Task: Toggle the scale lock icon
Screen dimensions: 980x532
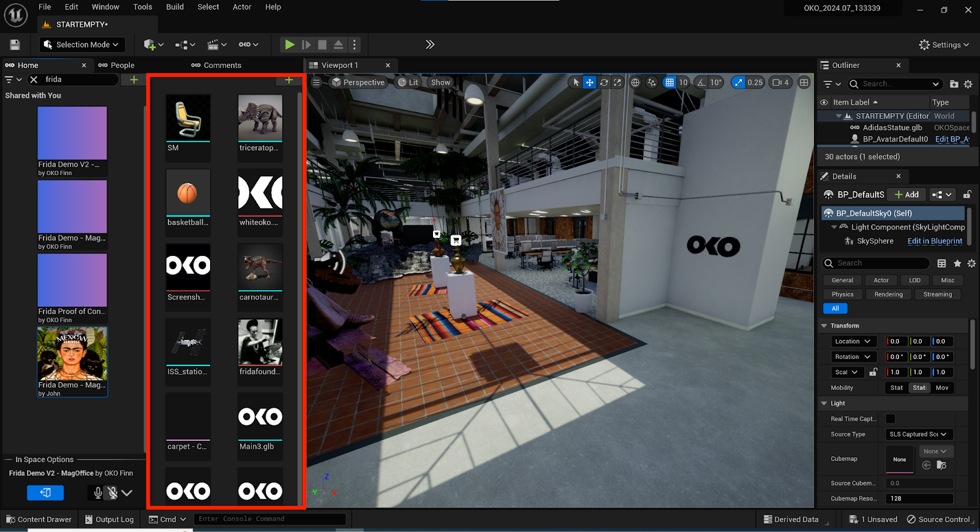Action: coord(873,372)
